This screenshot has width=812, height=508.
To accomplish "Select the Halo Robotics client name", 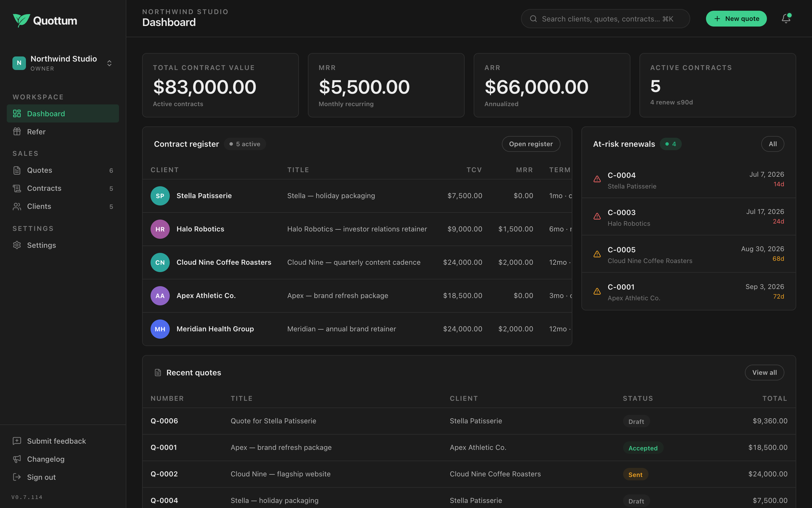I will point(200,229).
